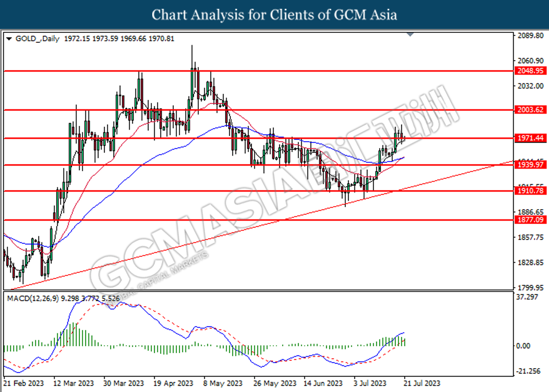This screenshot has height=392, width=549.
Task: Click the 19 Apr 2023 date label
Action: point(173,384)
